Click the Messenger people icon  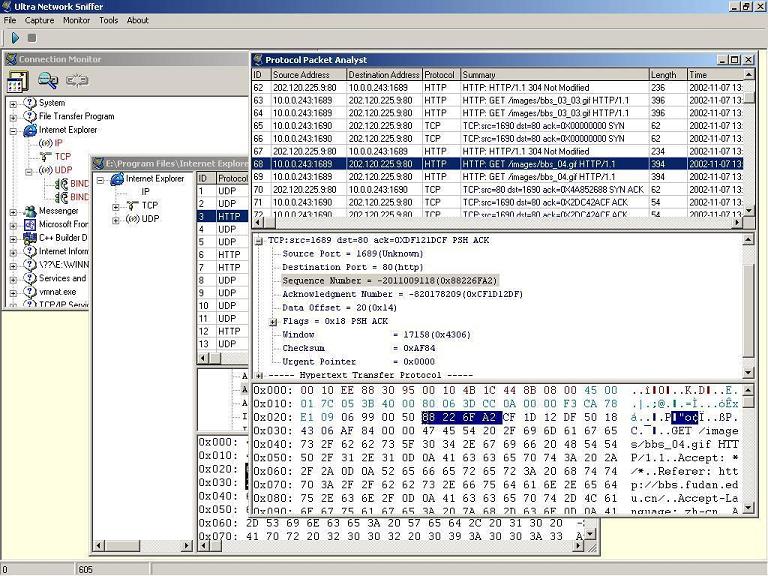tap(30, 211)
